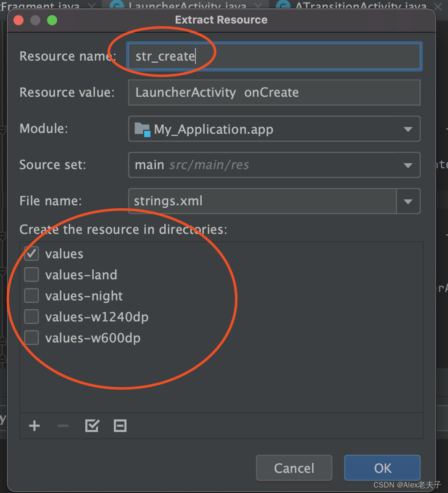Click the module icon beside My_Application.app
This screenshot has width=448, height=493.
point(143,129)
